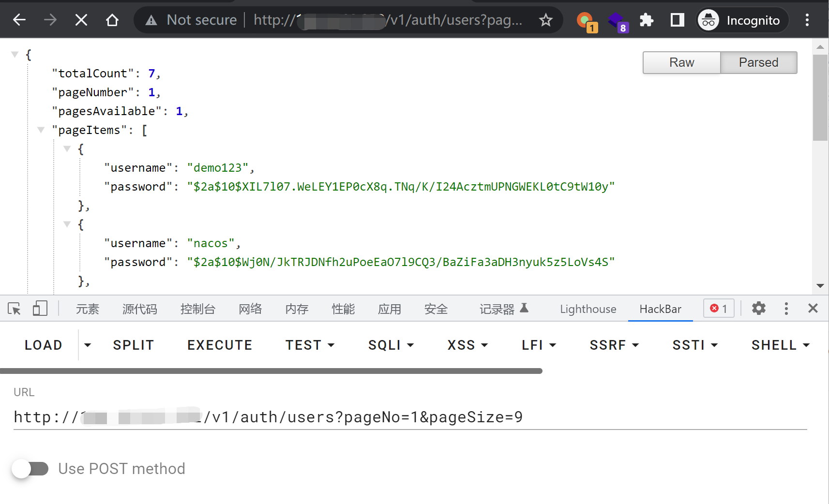
Task: Switch JSON view to Raw
Action: (x=681, y=62)
